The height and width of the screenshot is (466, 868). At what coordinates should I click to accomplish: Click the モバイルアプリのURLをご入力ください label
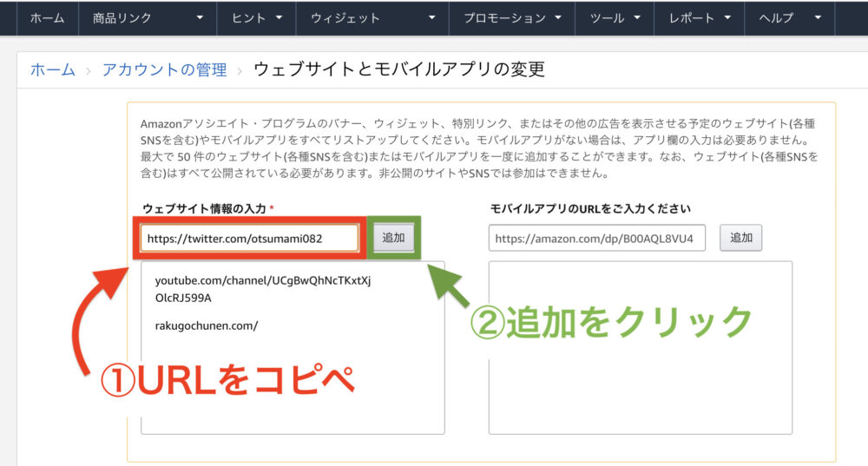pyautogui.click(x=590, y=208)
